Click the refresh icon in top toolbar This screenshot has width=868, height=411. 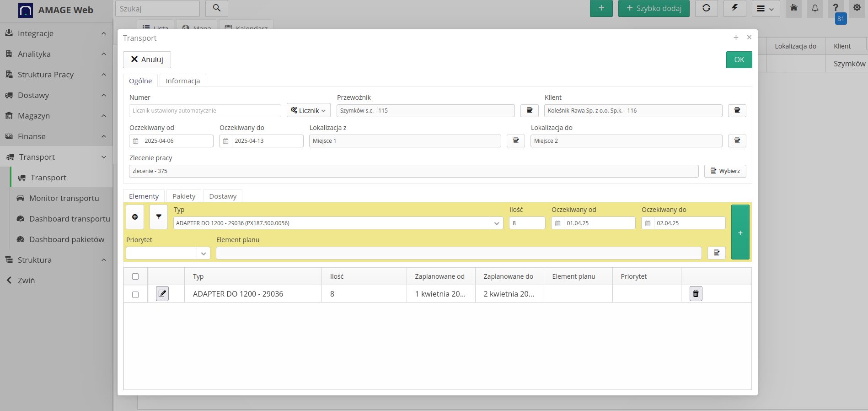tap(706, 8)
